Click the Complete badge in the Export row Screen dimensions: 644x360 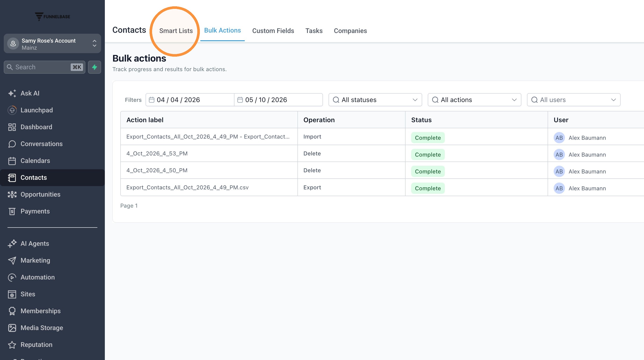tap(428, 188)
